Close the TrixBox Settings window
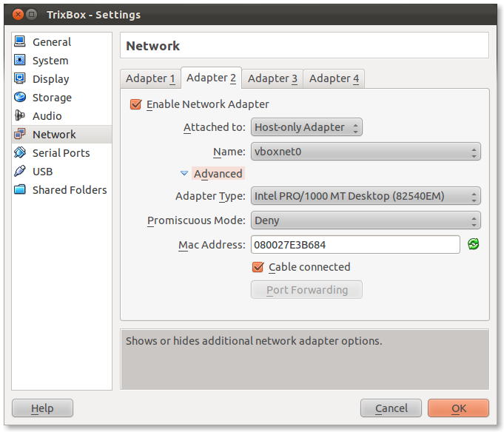This screenshot has width=504, height=432. (x=18, y=15)
